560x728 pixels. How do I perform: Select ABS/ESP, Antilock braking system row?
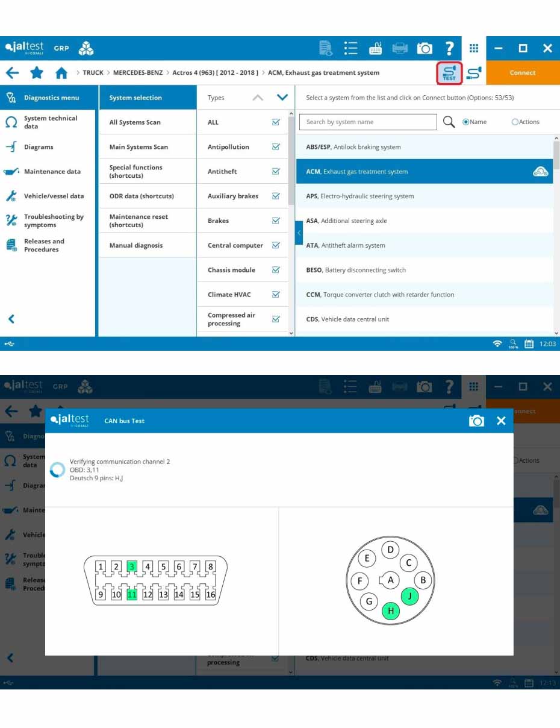(425, 147)
